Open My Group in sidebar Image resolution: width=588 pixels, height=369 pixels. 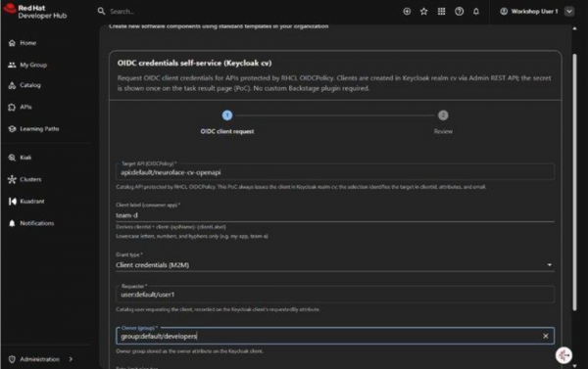click(33, 65)
